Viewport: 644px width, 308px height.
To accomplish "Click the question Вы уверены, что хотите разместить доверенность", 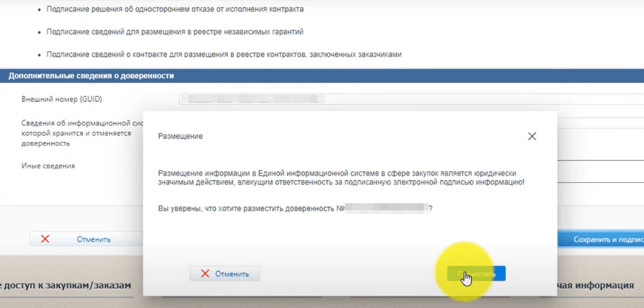I will tap(295, 208).
